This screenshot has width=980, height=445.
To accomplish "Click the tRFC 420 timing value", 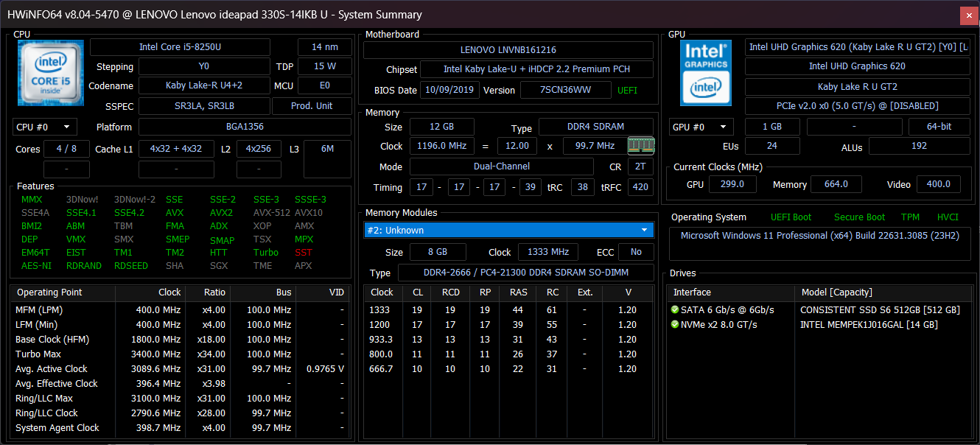I will [x=641, y=187].
